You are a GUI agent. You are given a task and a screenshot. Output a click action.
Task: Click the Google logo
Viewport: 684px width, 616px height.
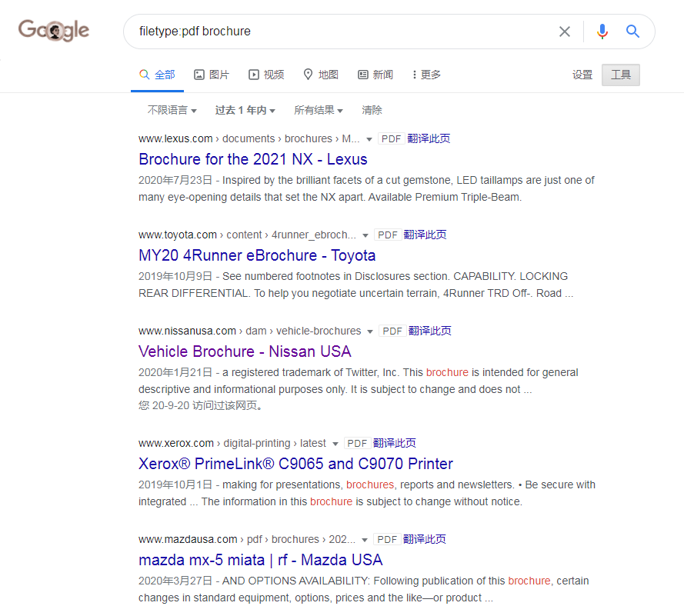coord(54,31)
